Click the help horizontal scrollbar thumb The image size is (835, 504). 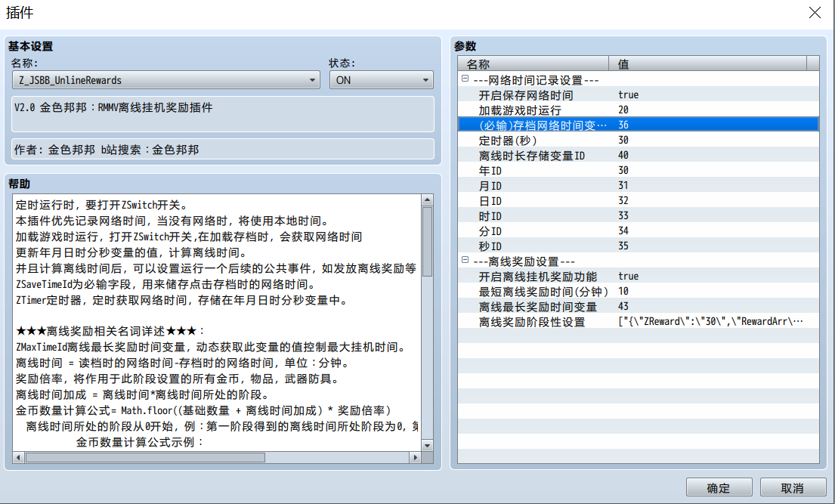pos(145,457)
